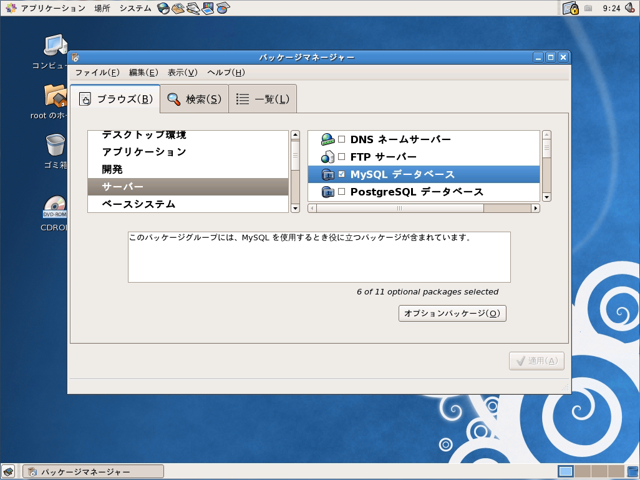This screenshot has width=640, height=480.
Task: Select the デスクトップ環境 category
Action: click(188, 134)
